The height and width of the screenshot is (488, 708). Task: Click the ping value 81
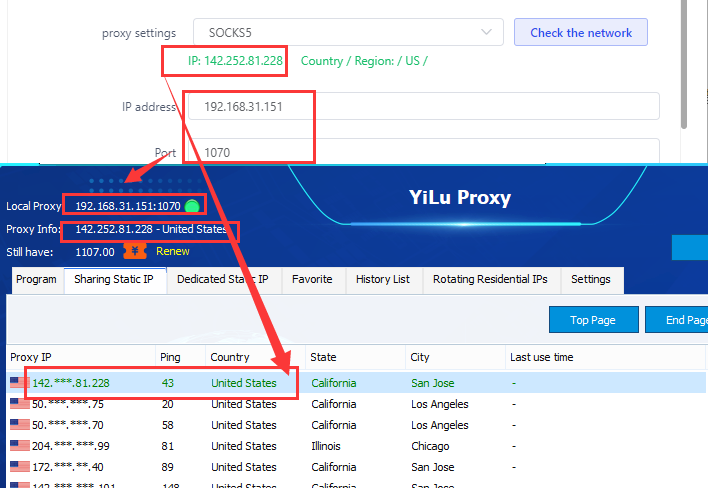pyautogui.click(x=168, y=446)
